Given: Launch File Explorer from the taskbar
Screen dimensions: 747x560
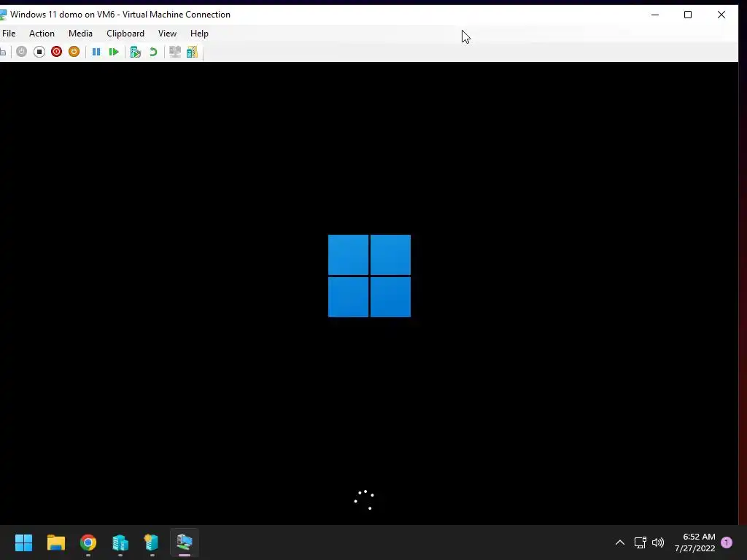Looking at the screenshot, I should 55,542.
